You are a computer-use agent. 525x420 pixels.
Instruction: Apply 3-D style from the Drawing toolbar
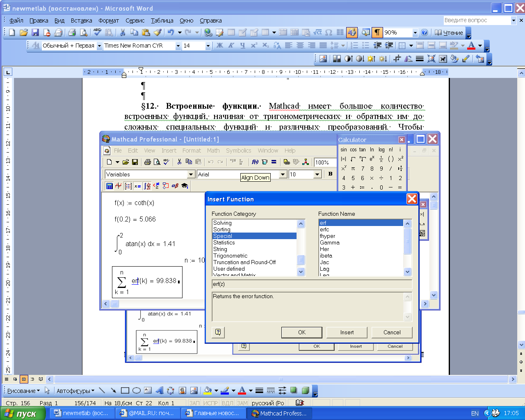click(x=305, y=390)
